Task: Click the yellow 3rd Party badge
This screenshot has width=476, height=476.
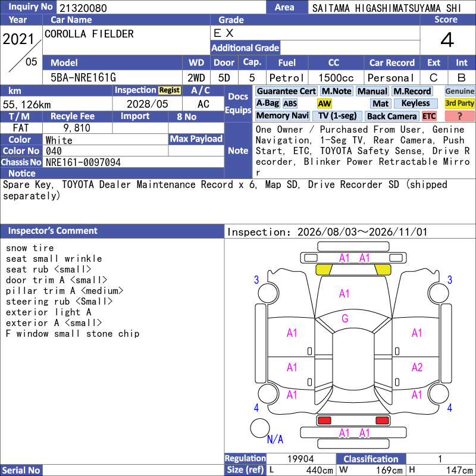Action: point(459,103)
